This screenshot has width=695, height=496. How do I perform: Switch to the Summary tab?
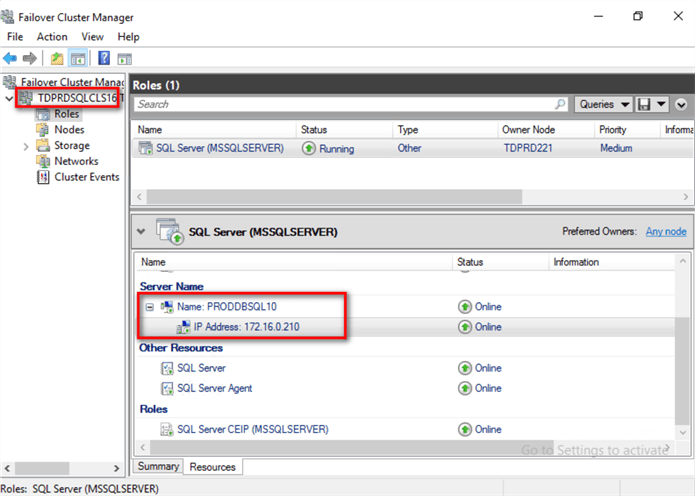[158, 466]
